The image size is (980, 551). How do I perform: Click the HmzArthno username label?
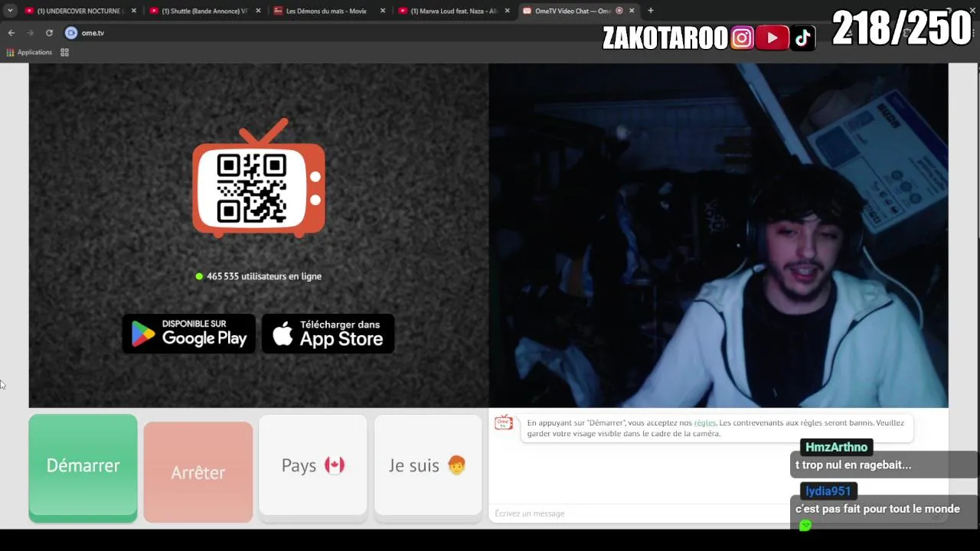pyautogui.click(x=836, y=447)
